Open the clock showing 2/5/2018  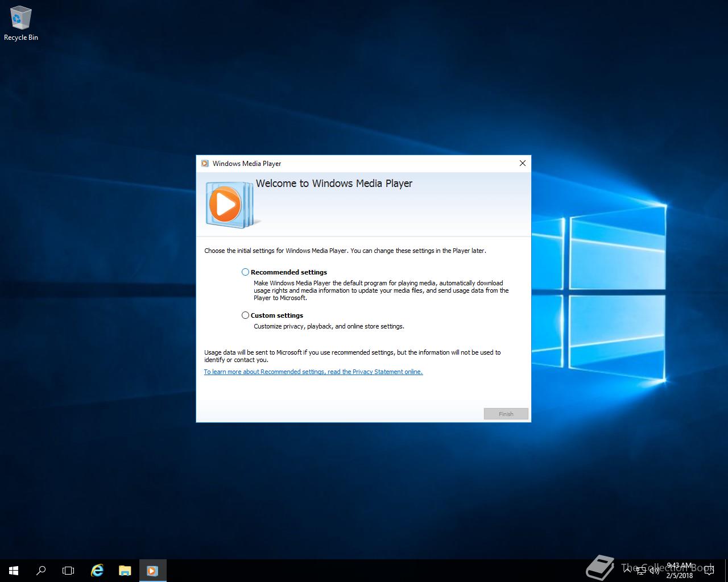click(680, 571)
